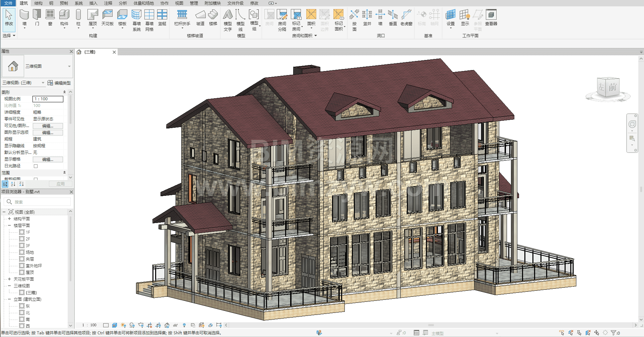Viewport: 644px width, 337px height.
Task: Click the 老虎窗 (Dormer) opening tool
Action: point(406,15)
